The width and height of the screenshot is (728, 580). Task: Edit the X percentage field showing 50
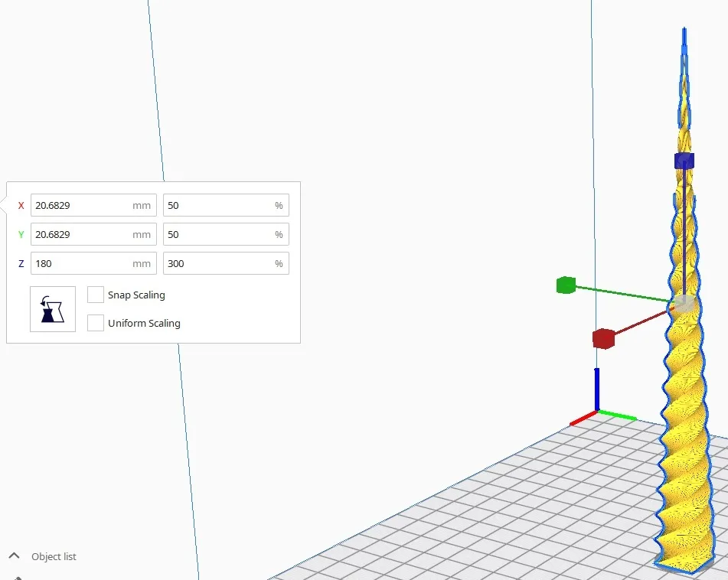[x=226, y=205]
